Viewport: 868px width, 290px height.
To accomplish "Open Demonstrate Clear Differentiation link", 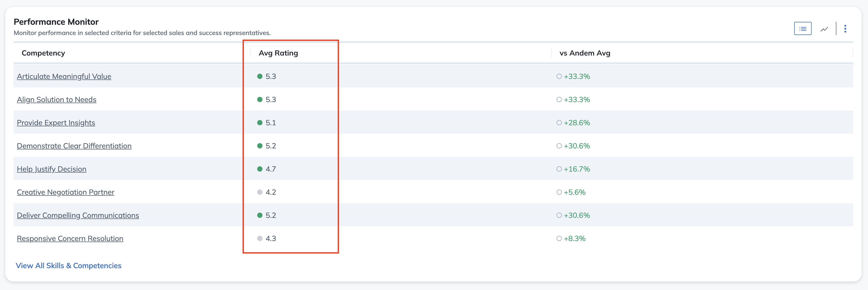I will pos(74,146).
